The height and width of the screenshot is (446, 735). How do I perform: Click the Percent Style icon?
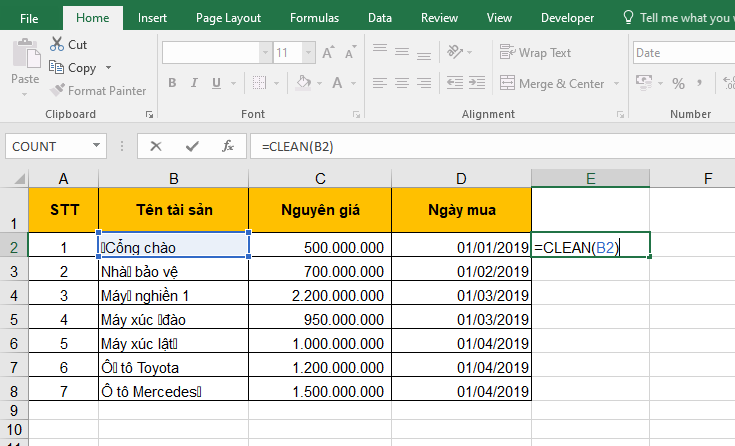pos(678,84)
